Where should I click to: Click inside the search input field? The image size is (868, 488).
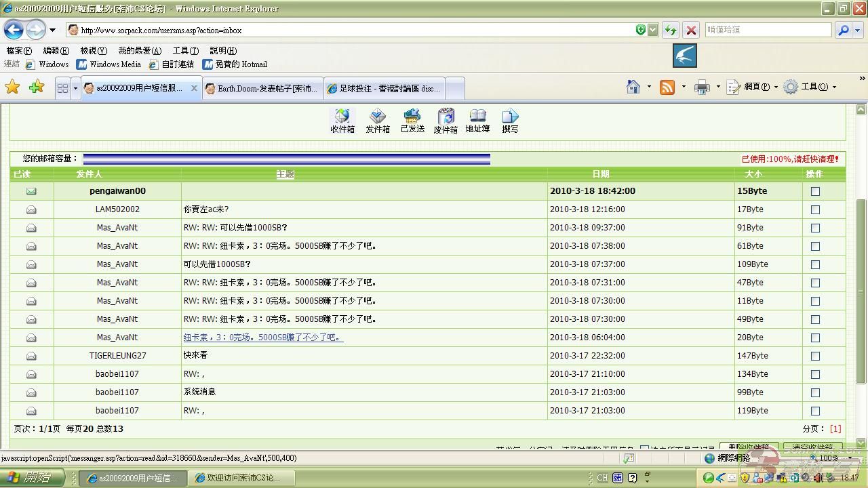[x=766, y=30]
